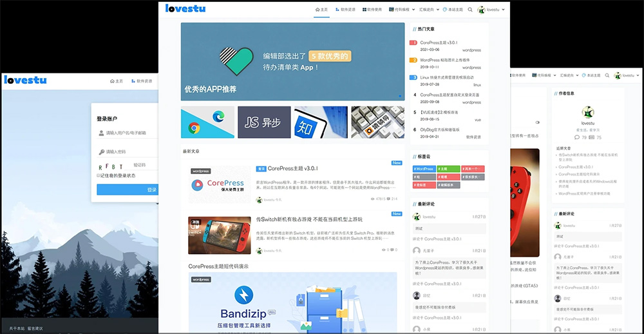The image size is (644, 334).
Task: Open the JS 异步 thumbnail below the banner
Action: point(264,123)
